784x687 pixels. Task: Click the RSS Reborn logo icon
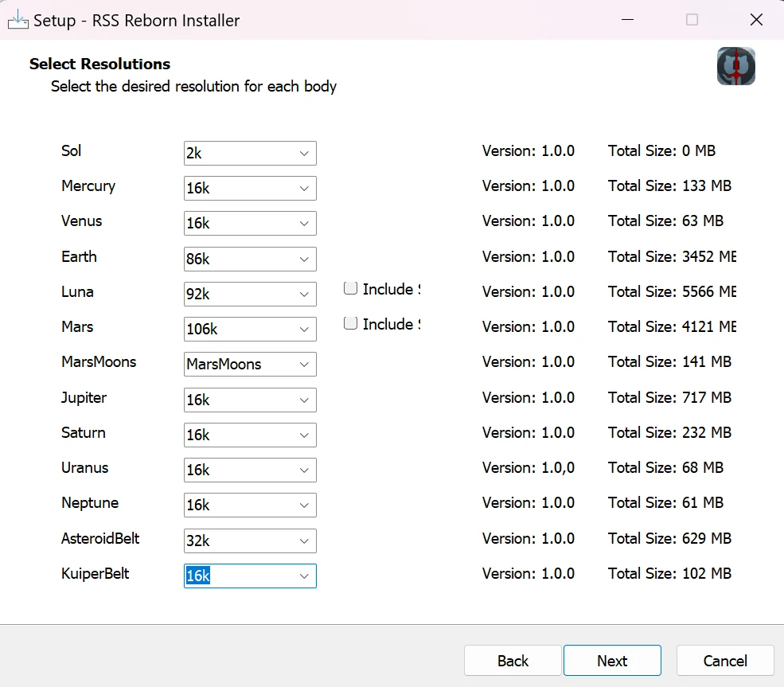(x=735, y=66)
